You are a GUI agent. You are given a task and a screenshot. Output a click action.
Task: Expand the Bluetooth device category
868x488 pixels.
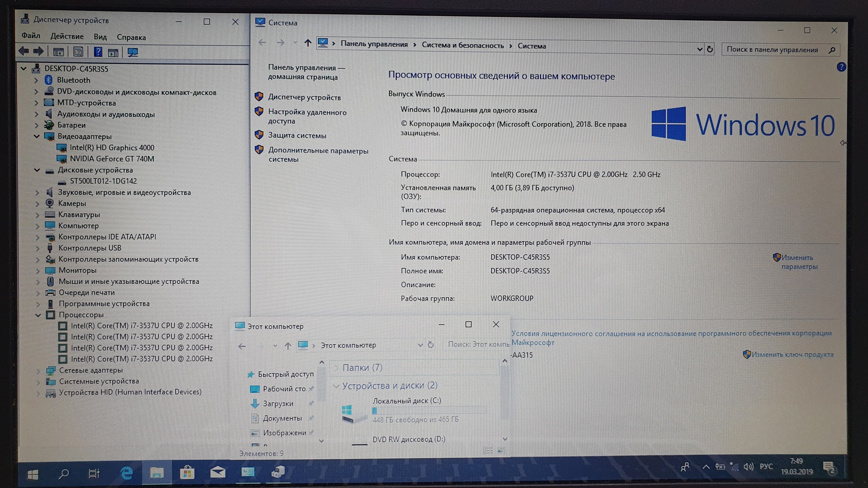[x=36, y=80]
